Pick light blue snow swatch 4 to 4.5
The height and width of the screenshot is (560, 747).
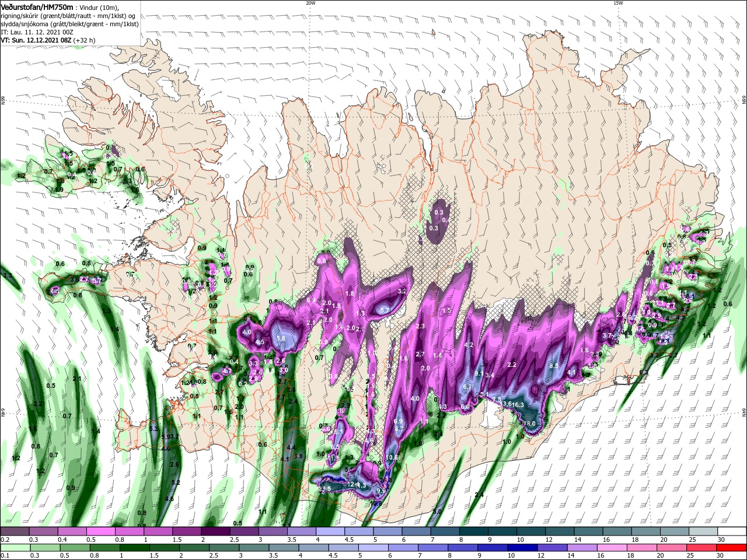pyautogui.click(x=330, y=531)
